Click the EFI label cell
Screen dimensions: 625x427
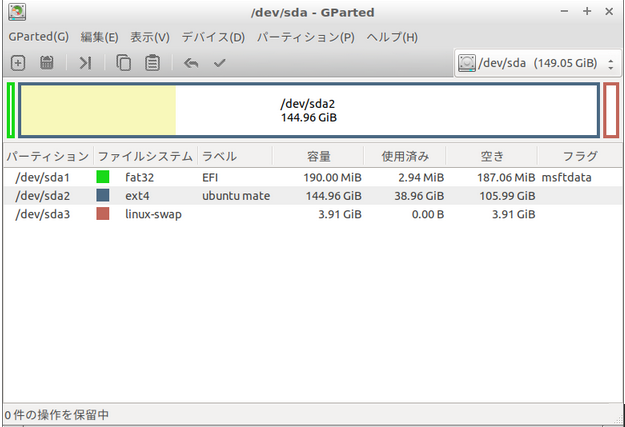[210, 177]
